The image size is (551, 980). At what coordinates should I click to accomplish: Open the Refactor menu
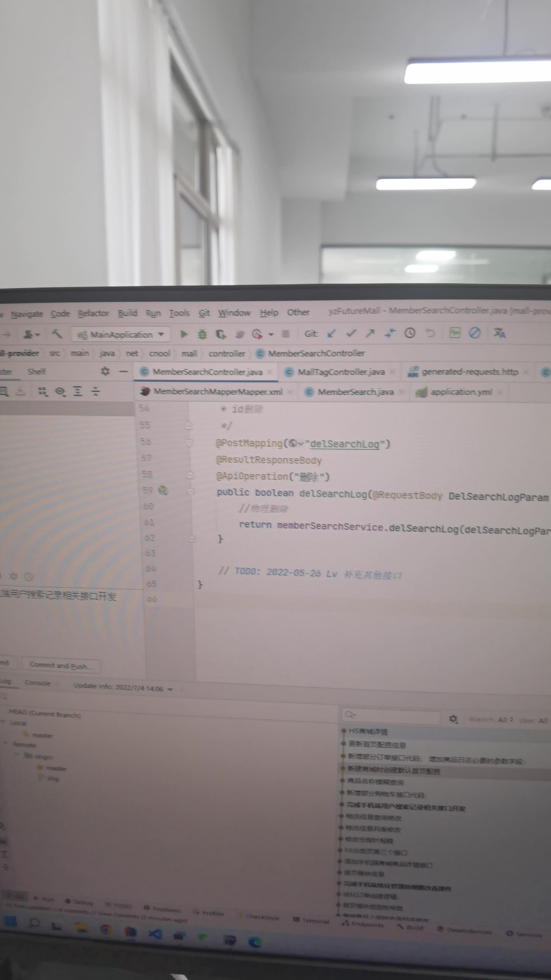[x=93, y=313]
